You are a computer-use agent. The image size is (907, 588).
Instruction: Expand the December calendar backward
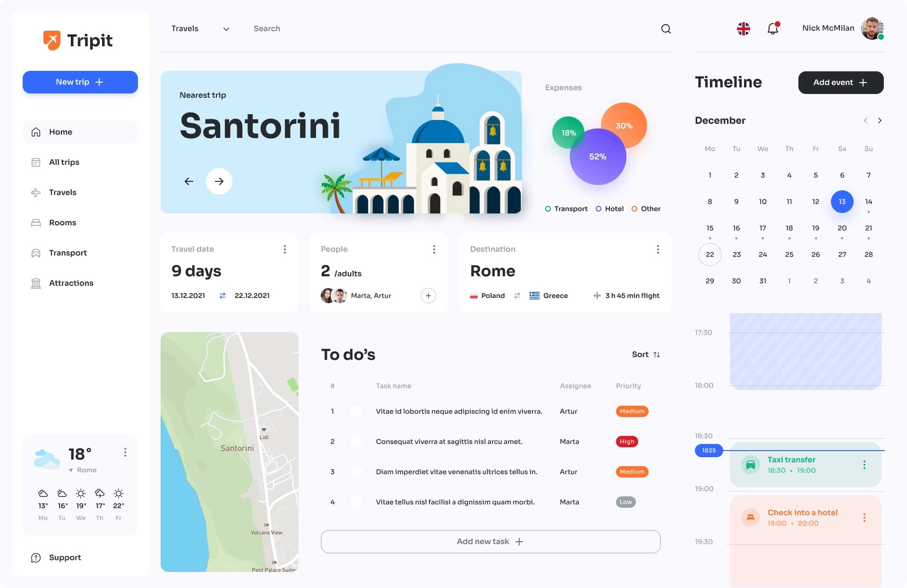(864, 120)
